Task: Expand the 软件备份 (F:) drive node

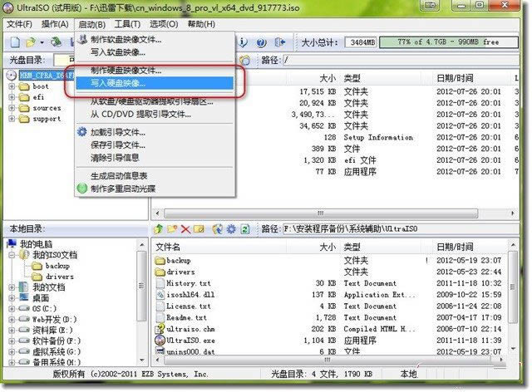Action: 12,341
